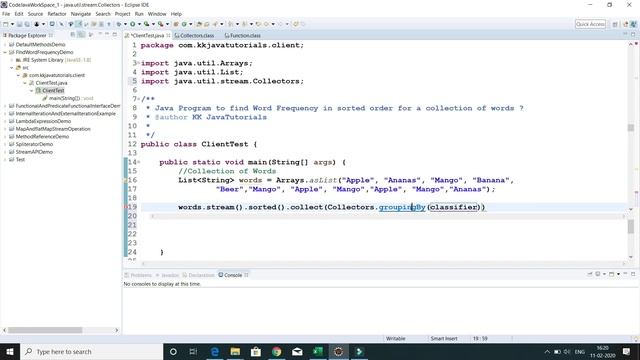
Task: Click the Display Selected Console icon
Action: click(598, 274)
